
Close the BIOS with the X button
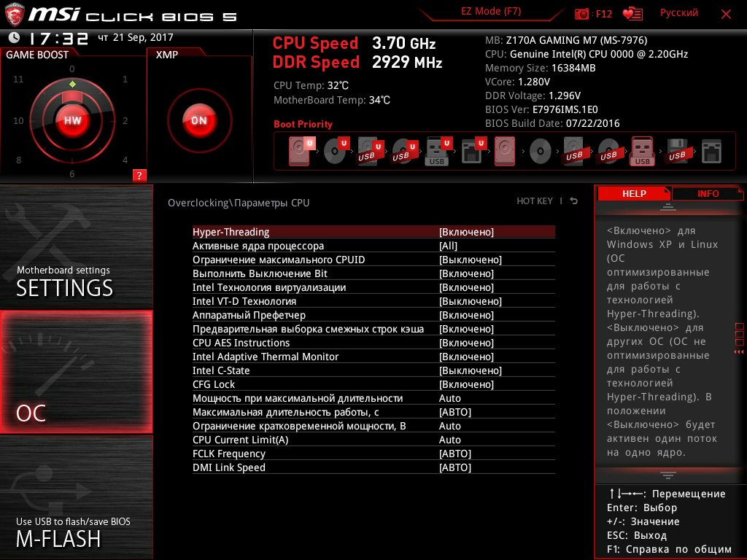(x=726, y=14)
